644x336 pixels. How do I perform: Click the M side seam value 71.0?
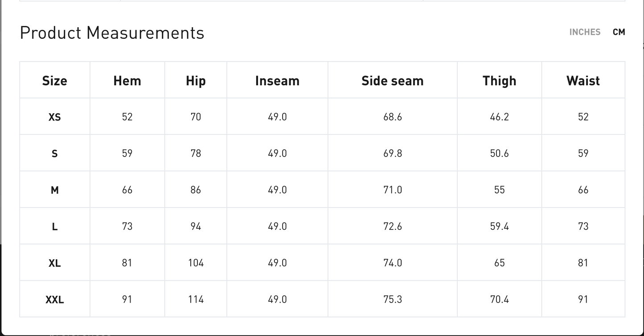tap(392, 190)
